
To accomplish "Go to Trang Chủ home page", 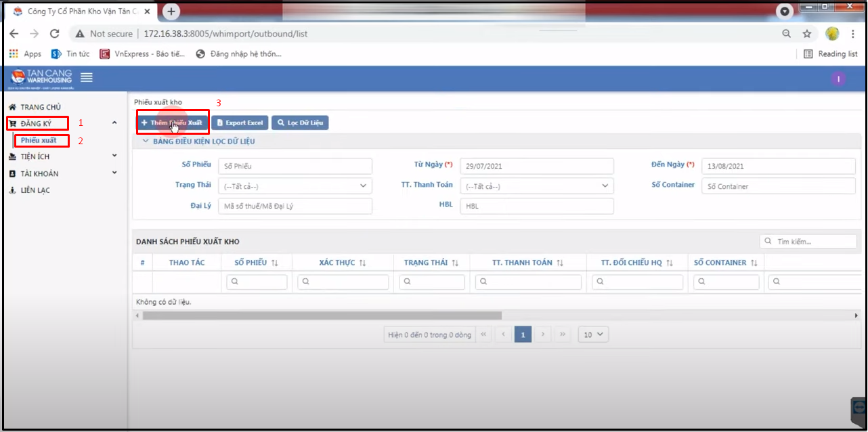I will [x=41, y=107].
